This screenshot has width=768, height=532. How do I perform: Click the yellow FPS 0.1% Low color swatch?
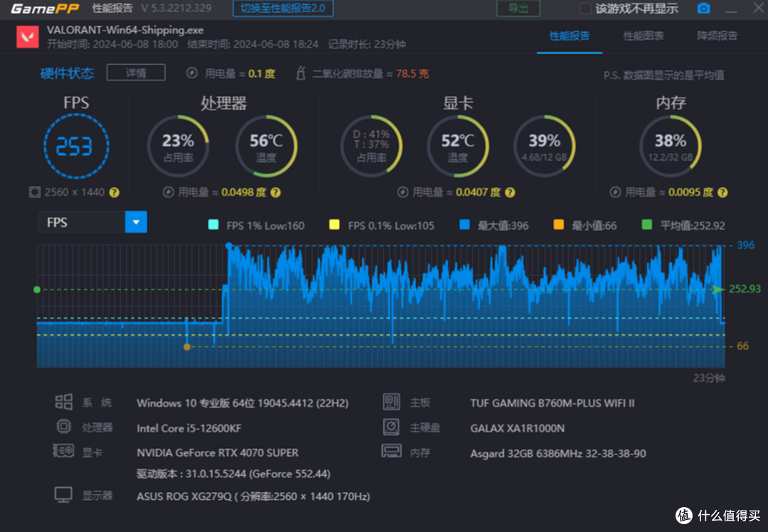point(334,225)
